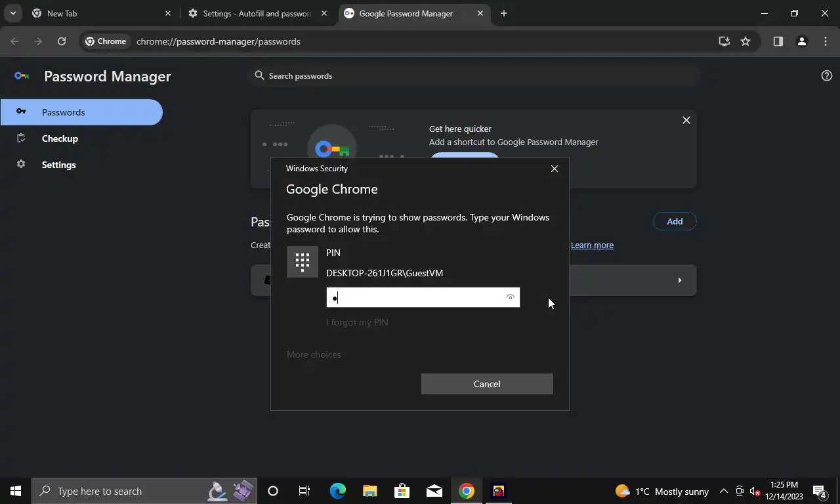Click the 'I forgot my PIN' link
Viewport: 840px width, 504px height.
[357, 322]
